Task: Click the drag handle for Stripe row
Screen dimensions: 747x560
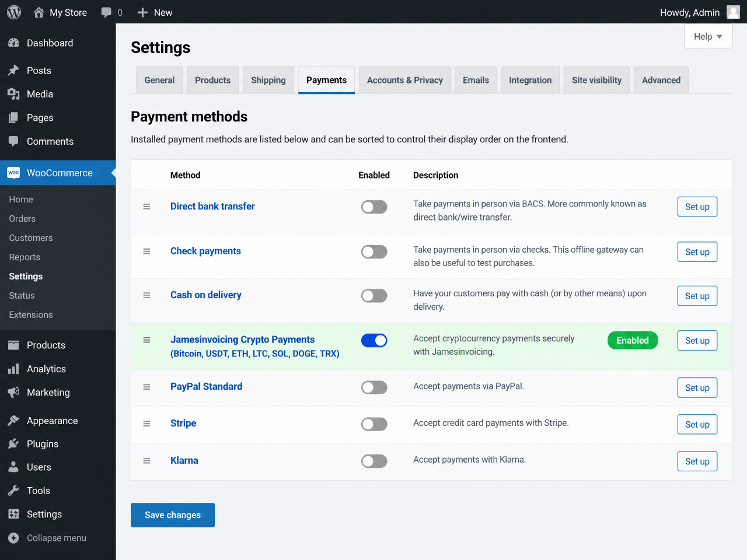Action: coord(147,423)
